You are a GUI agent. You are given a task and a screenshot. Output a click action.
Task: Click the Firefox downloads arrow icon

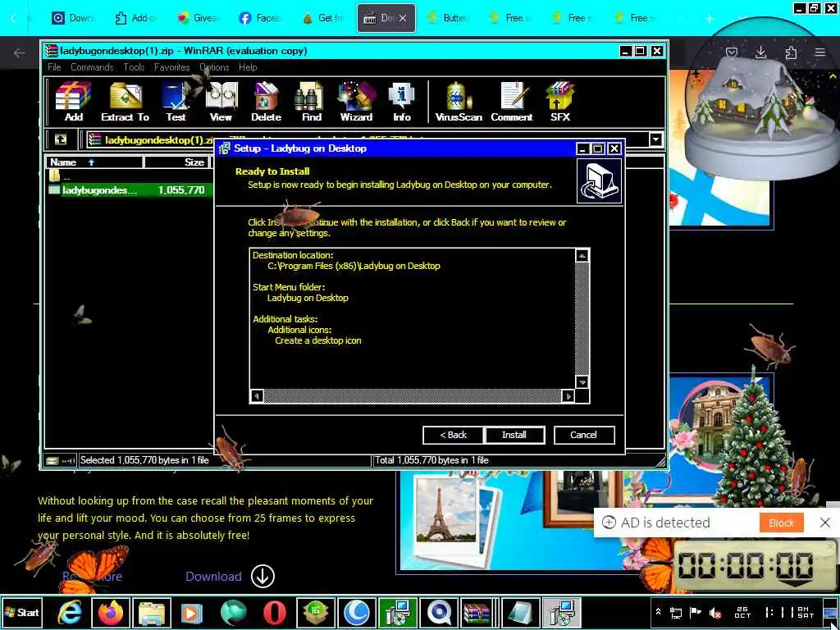point(760,52)
